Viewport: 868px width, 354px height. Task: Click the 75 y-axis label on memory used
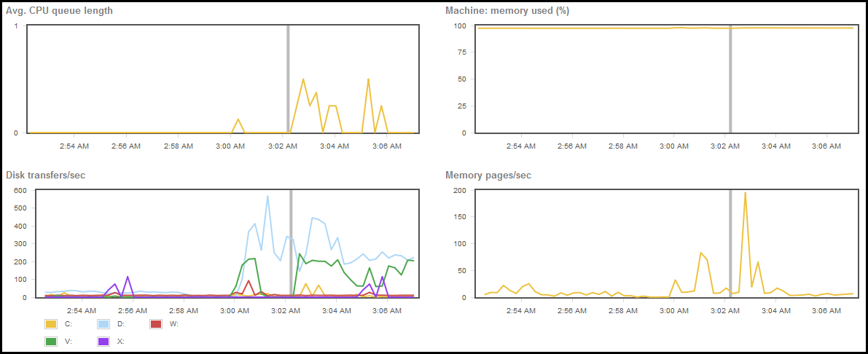(460, 52)
